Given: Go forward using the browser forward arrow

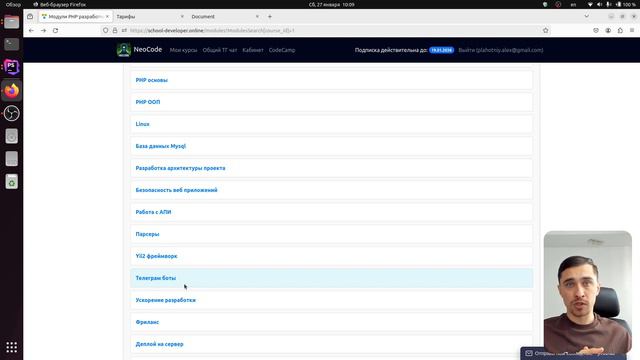Looking at the screenshot, I should (x=43, y=30).
